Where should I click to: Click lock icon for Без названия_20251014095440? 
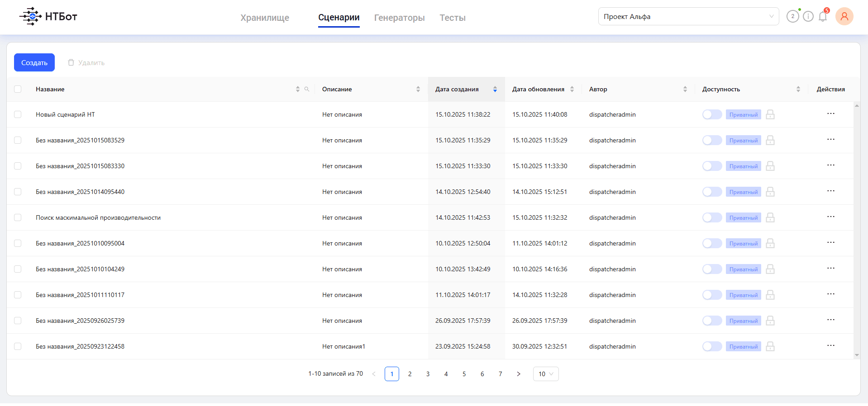(x=770, y=192)
